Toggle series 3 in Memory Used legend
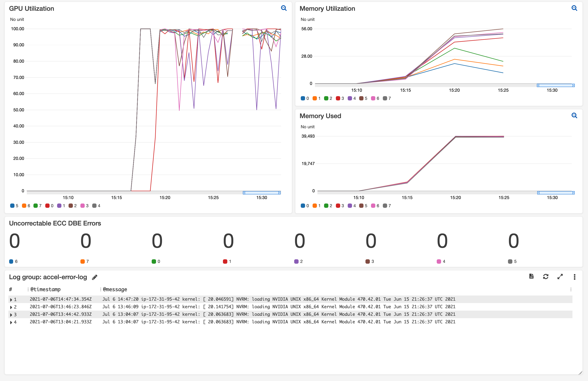Image resolution: width=588 pixels, height=381 pixels. tap(340, 206)
